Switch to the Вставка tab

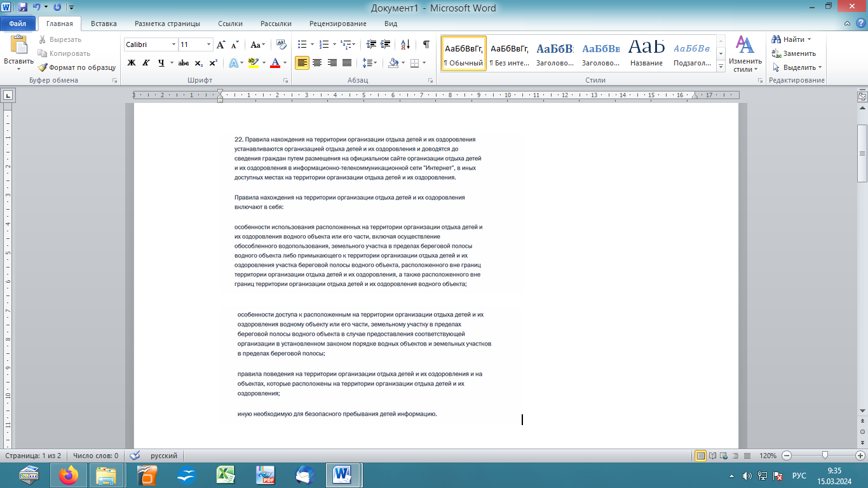tap(104, 24)
